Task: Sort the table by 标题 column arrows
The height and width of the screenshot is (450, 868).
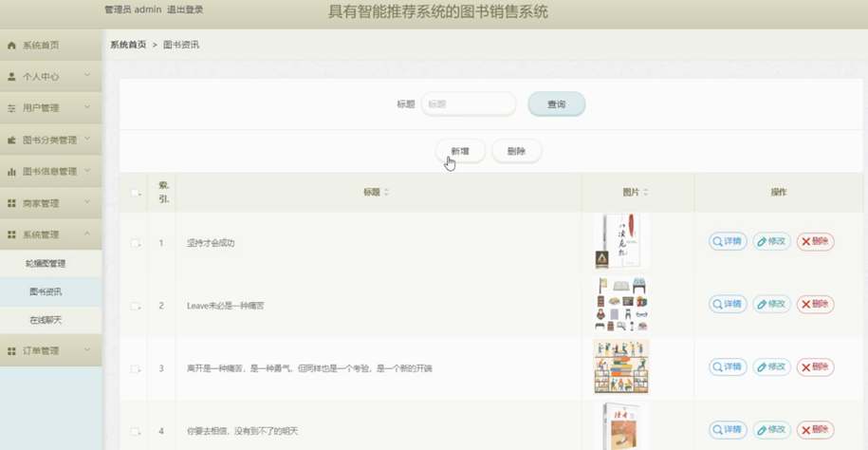Action: point(386,192)
